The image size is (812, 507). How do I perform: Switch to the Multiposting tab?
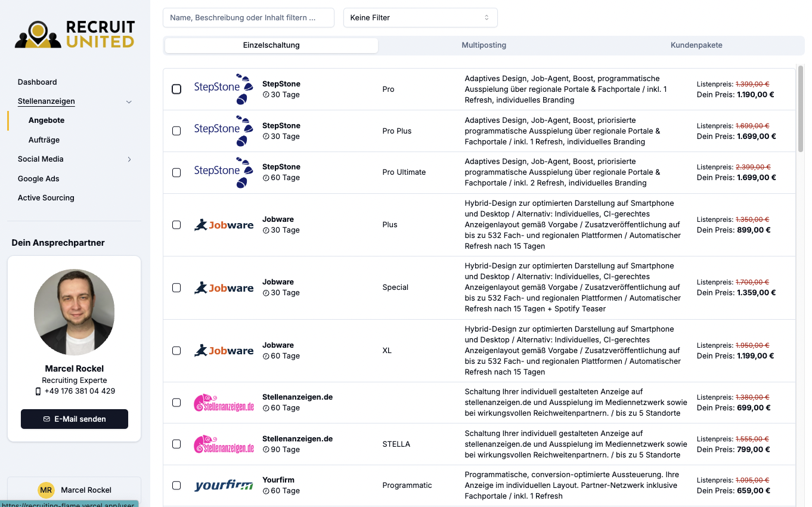[x=484, y=45]
